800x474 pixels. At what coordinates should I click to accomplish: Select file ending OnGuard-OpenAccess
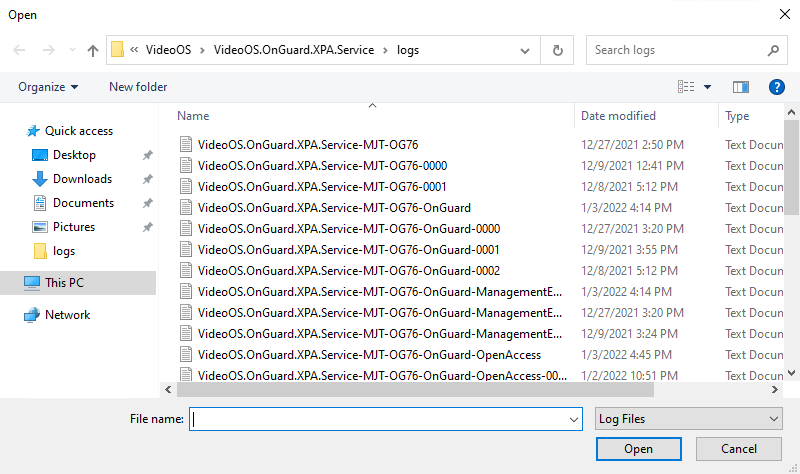(369, 355)
